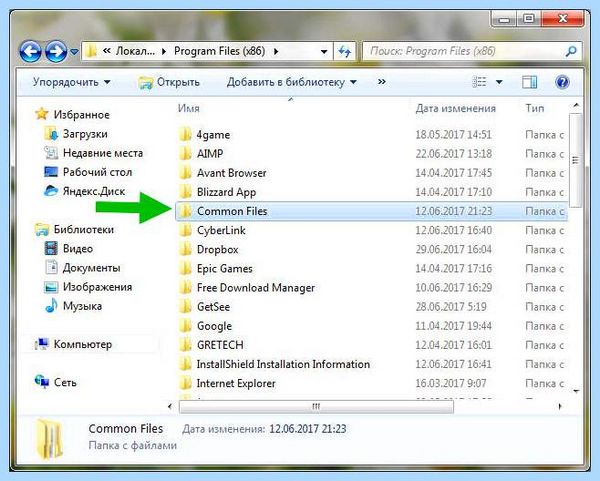
Task: Sort by the Имя column header
Action: pos(189,108)
